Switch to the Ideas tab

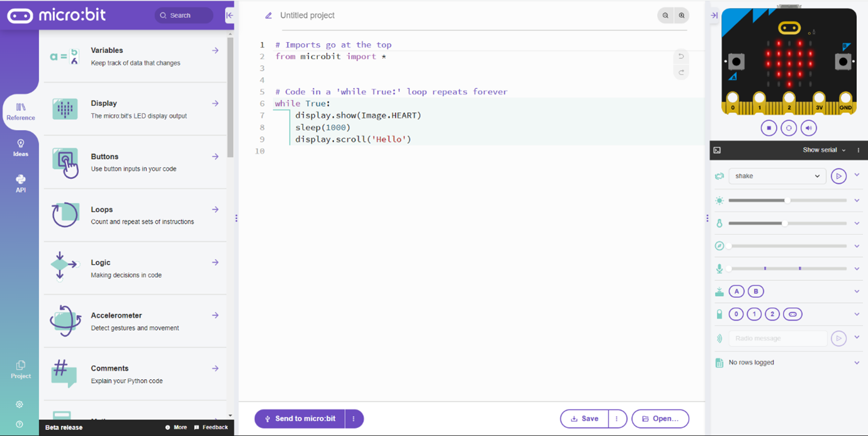coord(21,148)
